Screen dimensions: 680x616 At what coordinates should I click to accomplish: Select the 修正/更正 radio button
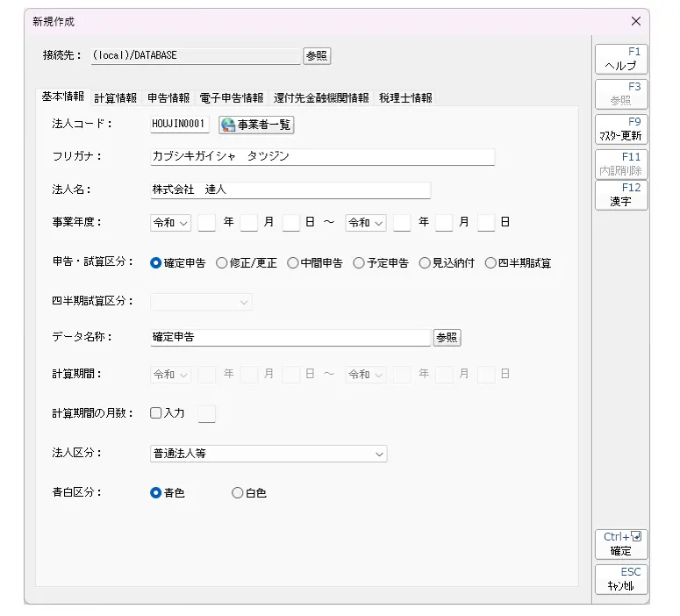tap(222, 263)
